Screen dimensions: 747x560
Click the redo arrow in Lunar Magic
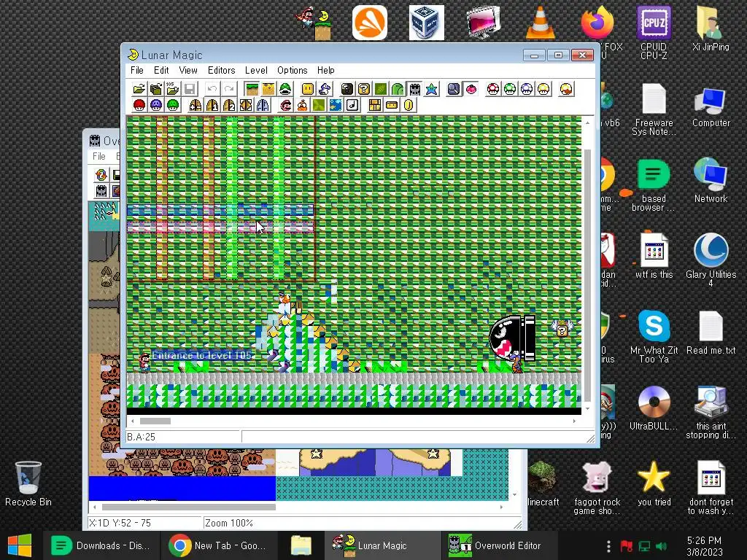pos(229,89)
